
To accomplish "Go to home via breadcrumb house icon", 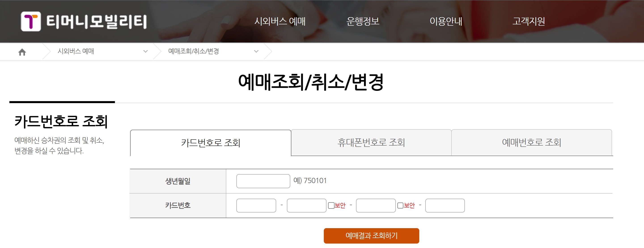I will click(22, 52).
